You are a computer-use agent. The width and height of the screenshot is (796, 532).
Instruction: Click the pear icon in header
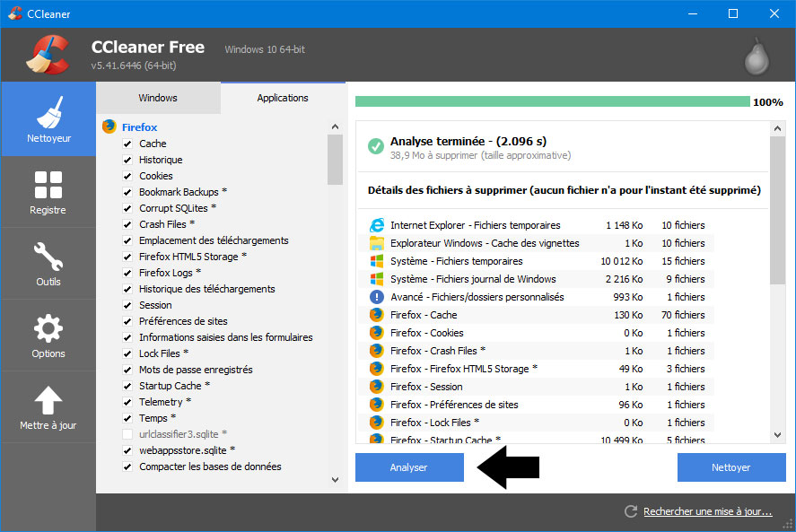(757, 57)
